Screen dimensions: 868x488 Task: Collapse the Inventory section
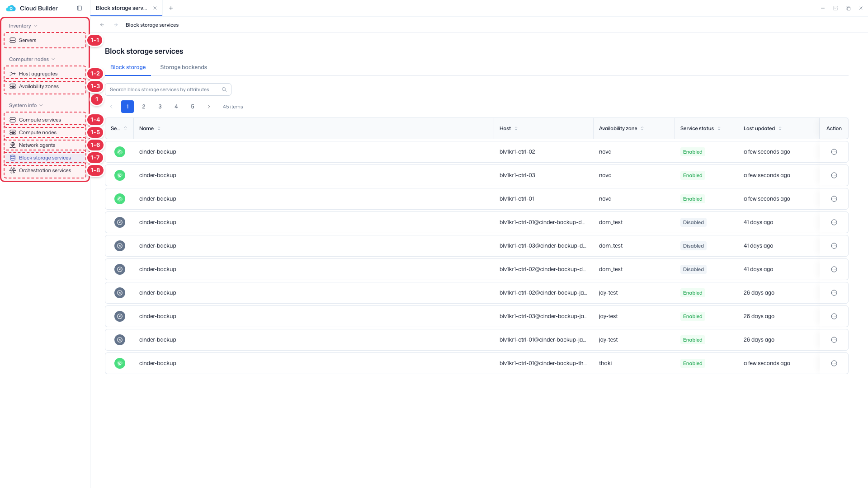point(23,26)
